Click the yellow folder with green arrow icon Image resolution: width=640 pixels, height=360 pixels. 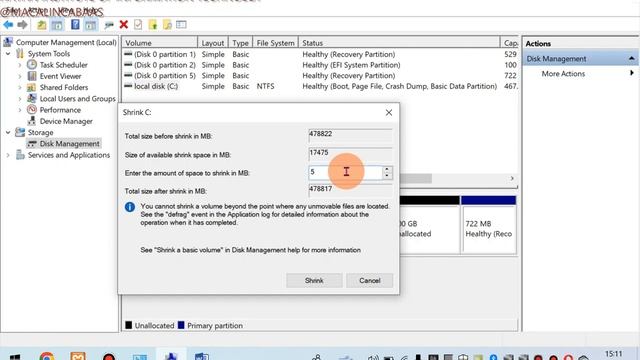153,25
